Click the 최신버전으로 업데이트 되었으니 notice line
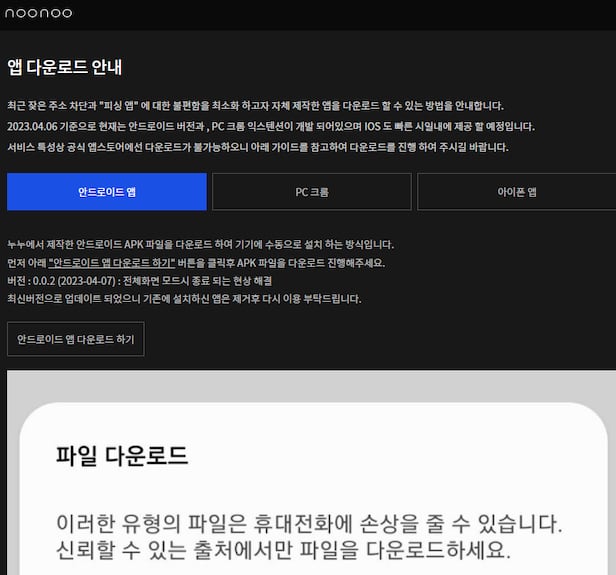Screen dimensions: 616x575 [184, 298]
